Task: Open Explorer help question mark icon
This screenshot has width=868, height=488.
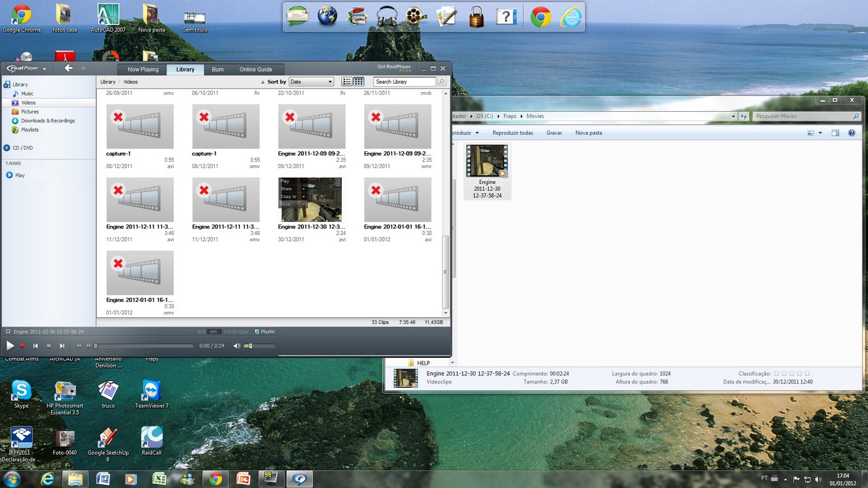Action: [x=852, y=133]
